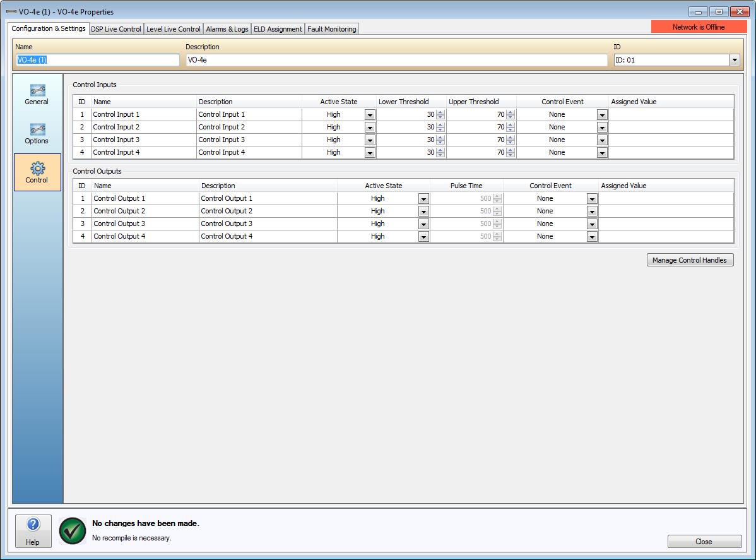The image size is (756, 560).
Task: Open Control Event dropdown for Control Output 2
Action: pos(592,211)
